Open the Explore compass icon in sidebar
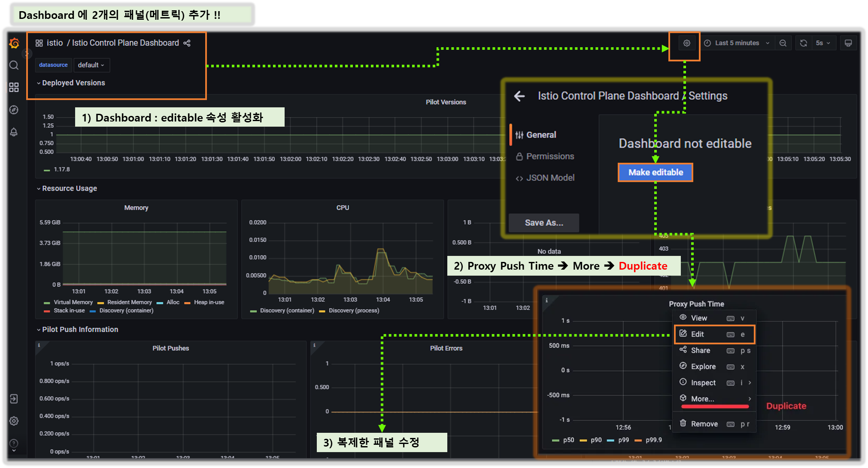 [14, 110]
